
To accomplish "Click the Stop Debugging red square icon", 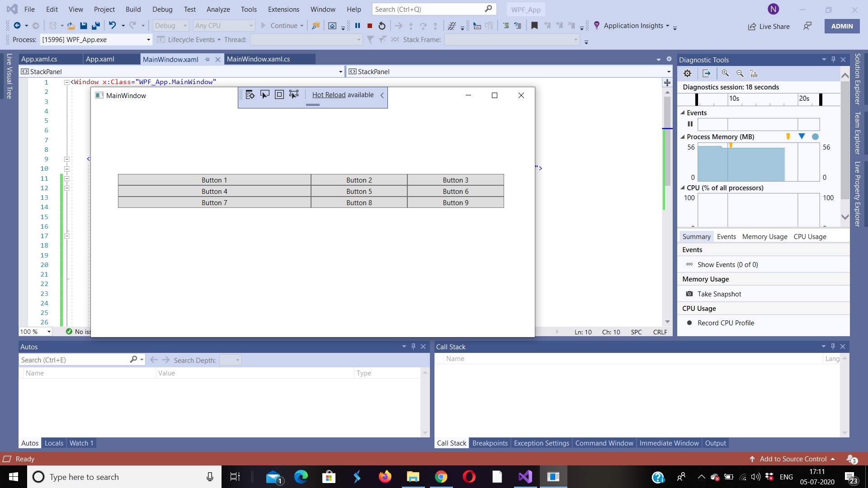I will tap(370, 26).
